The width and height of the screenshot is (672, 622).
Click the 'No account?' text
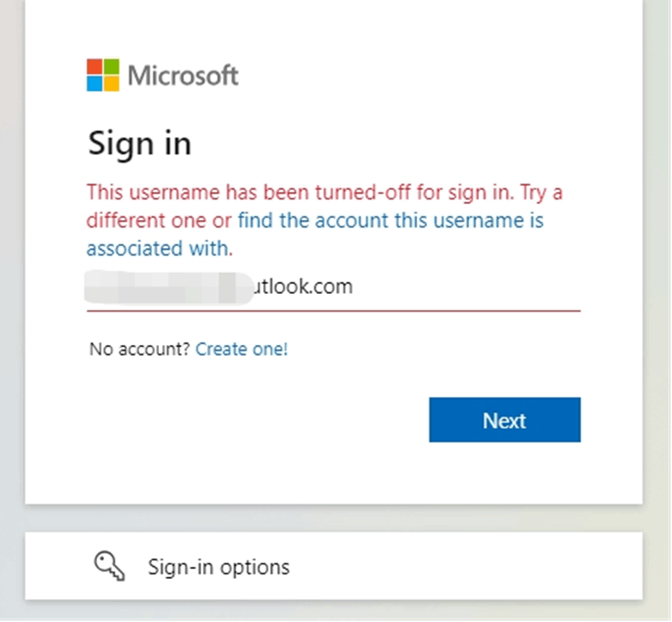coord(139,350)
